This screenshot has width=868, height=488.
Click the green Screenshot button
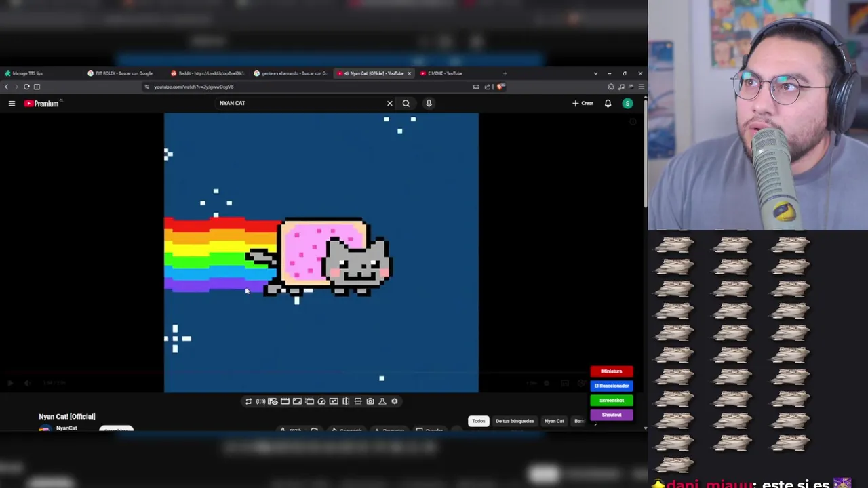tap(612, 401)
